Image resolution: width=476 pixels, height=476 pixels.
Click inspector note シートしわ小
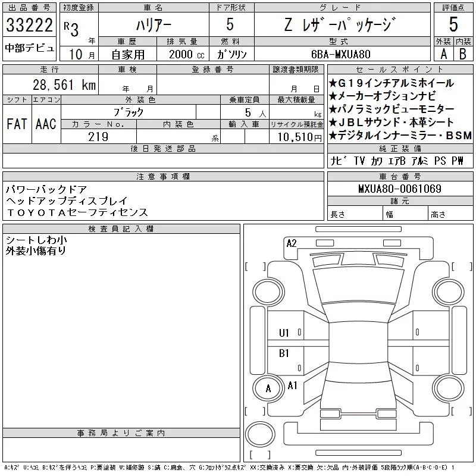(x=36, y=240)
